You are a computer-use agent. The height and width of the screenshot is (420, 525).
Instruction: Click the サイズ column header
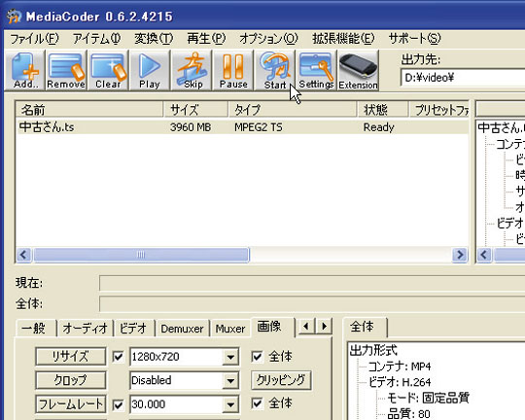coord(196,110)
